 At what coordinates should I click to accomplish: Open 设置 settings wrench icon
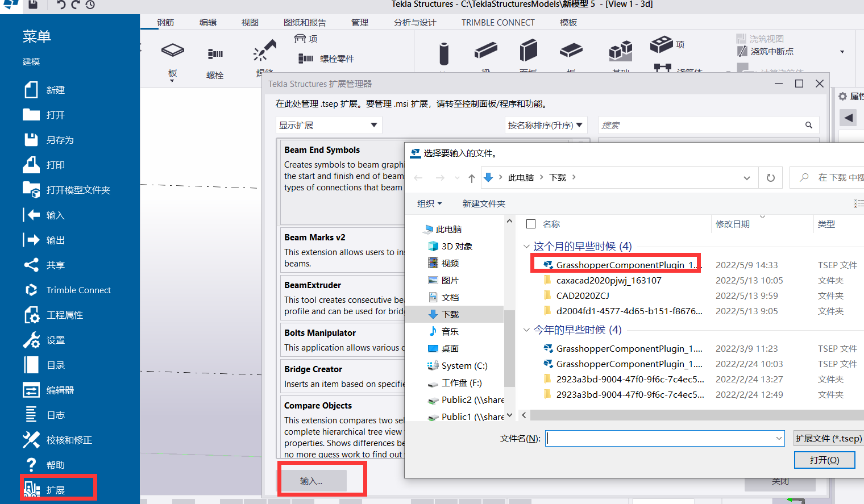tap(31, 340)
